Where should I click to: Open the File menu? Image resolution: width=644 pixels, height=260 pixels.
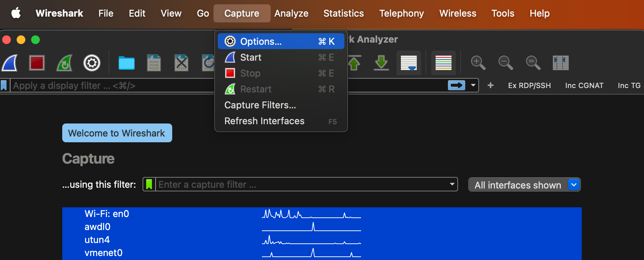tap(106, 13)
